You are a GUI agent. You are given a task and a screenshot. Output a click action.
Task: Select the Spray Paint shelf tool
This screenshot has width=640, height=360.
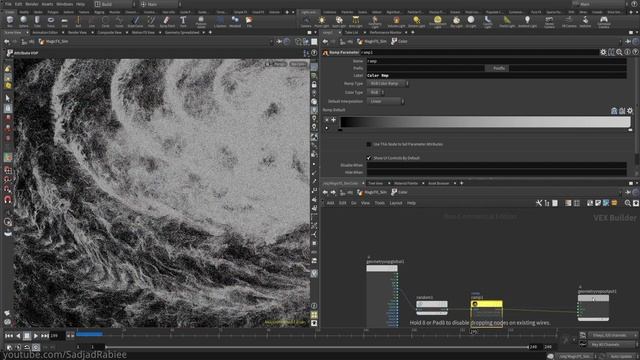click(167, 21)
